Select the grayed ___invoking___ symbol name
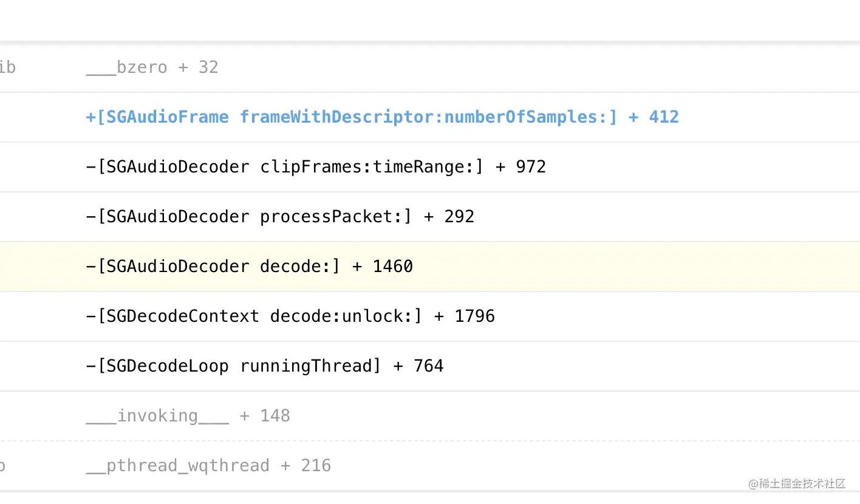860x504 pixels. (x=157, y=415)
